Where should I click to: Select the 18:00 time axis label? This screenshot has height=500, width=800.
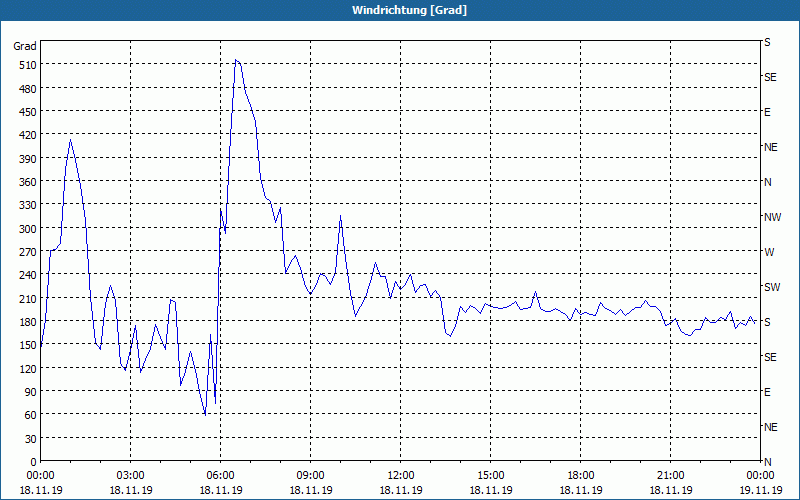pyautogui.click(x=580, y=475)
